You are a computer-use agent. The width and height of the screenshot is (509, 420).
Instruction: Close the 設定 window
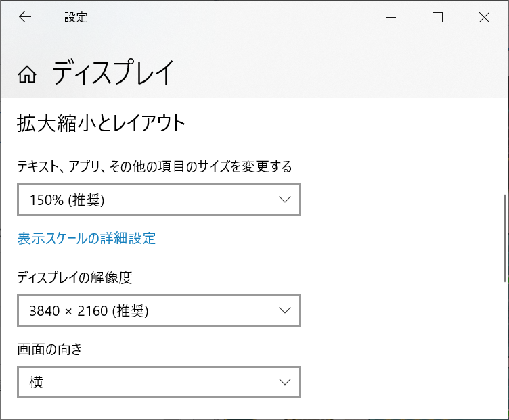click(484, 18)
